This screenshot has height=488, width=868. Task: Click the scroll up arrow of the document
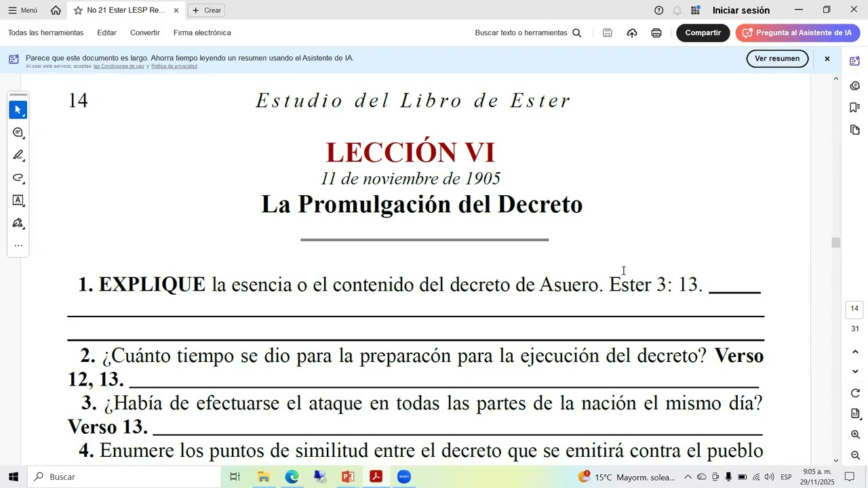click(x=836, y=79)
